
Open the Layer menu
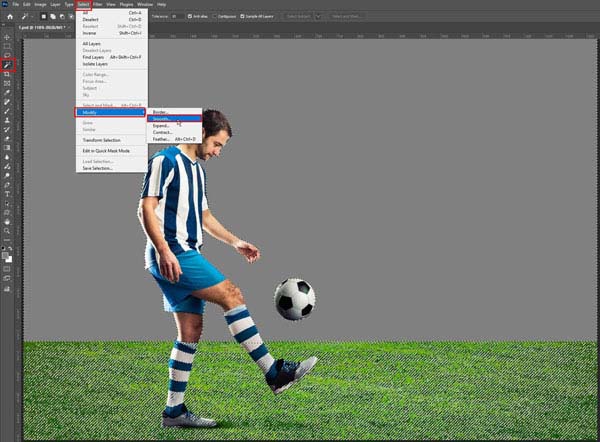[55, 5]
